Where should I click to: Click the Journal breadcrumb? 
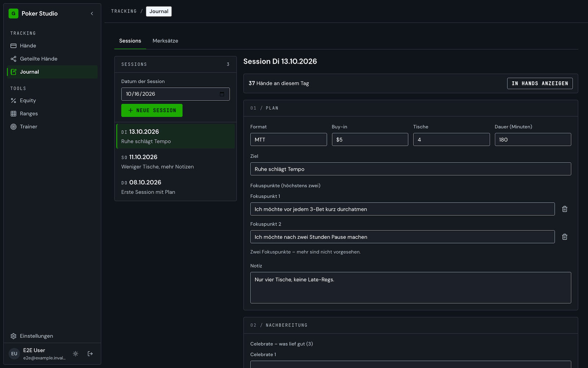click(x=159, y=11)
